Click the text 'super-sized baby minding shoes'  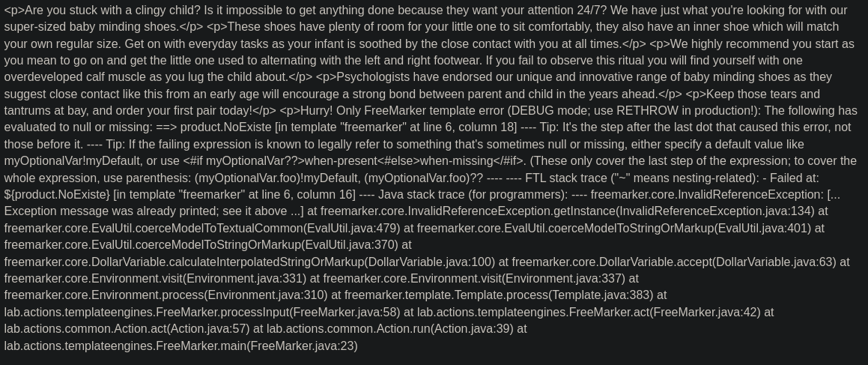tap(91, 27)
